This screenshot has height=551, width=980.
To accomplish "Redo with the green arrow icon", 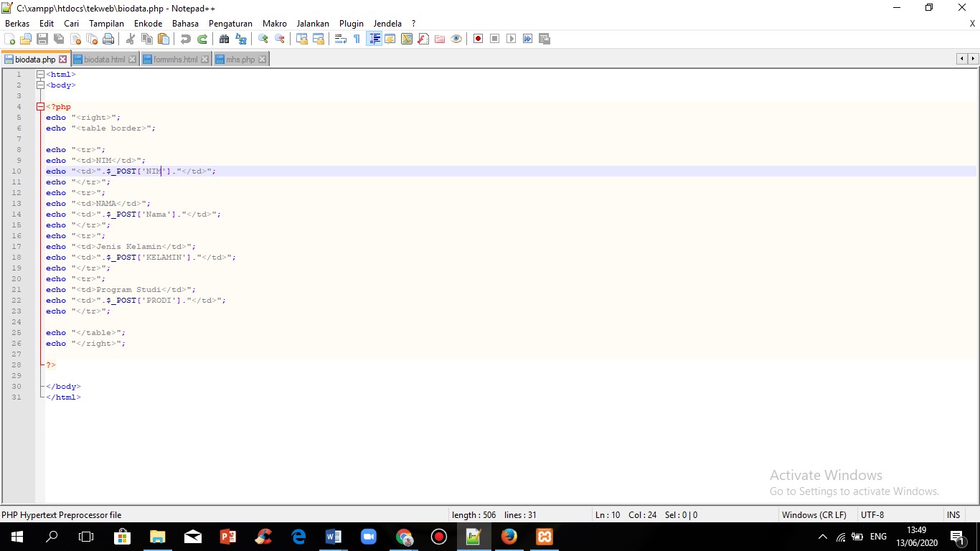I will [x=202, y=39].
